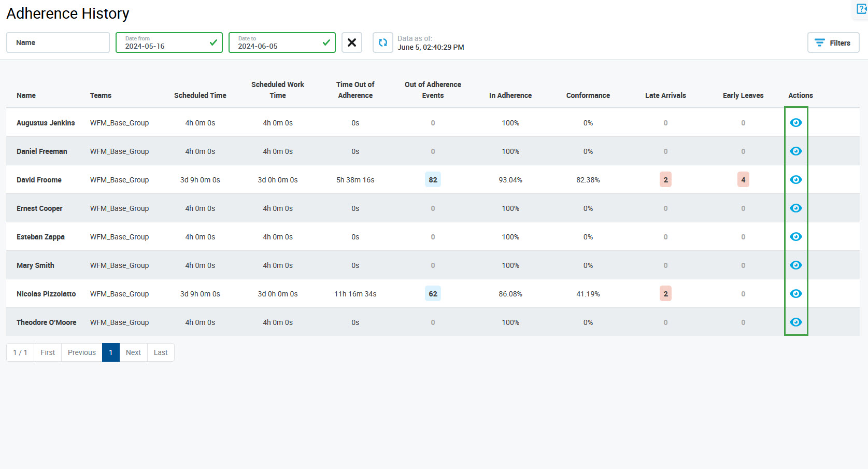Viewport: 868px width, 469px height.
Task: Jump to the Last page
Action: (x=161, y=352)
